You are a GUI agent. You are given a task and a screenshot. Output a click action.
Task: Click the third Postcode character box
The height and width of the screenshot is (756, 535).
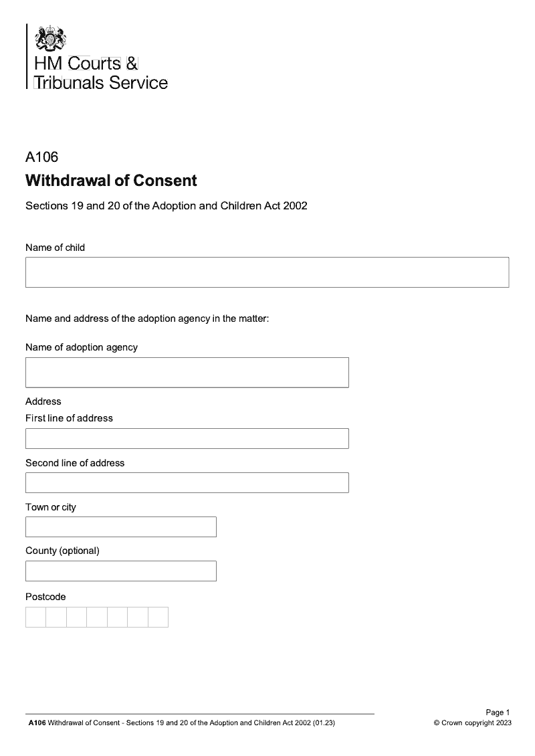(76, 617)
